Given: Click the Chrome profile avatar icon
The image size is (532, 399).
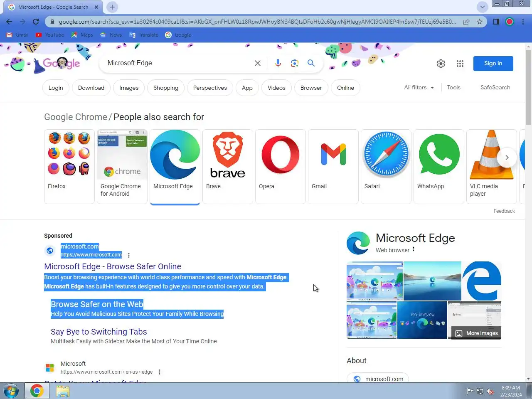Looking at the screenshot, I should pyautogui.click(x=510, y=22).
